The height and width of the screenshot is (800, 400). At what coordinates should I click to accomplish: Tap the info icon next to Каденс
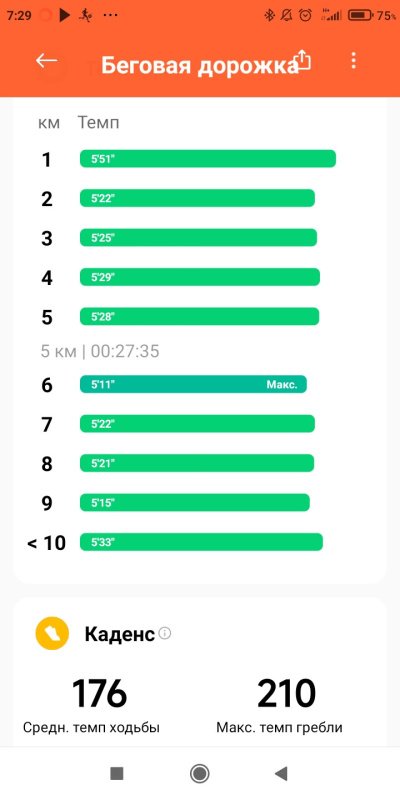click(165, 633)
